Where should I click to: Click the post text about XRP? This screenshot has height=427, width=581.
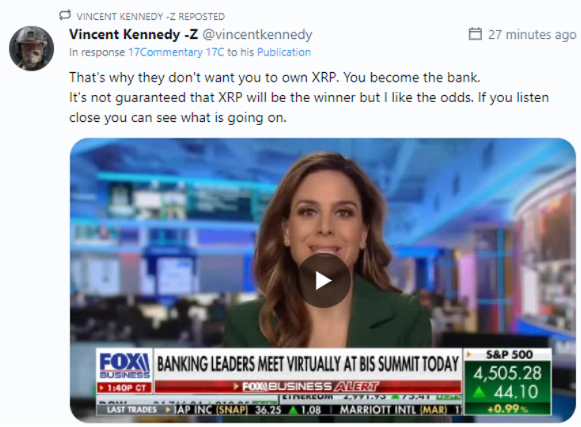point(309,97)
